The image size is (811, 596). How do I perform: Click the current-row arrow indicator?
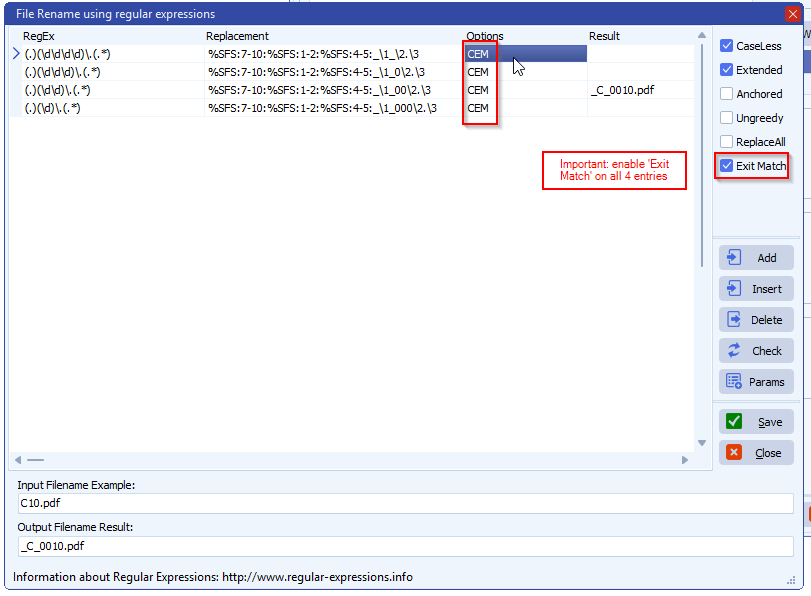click(16, 54)
